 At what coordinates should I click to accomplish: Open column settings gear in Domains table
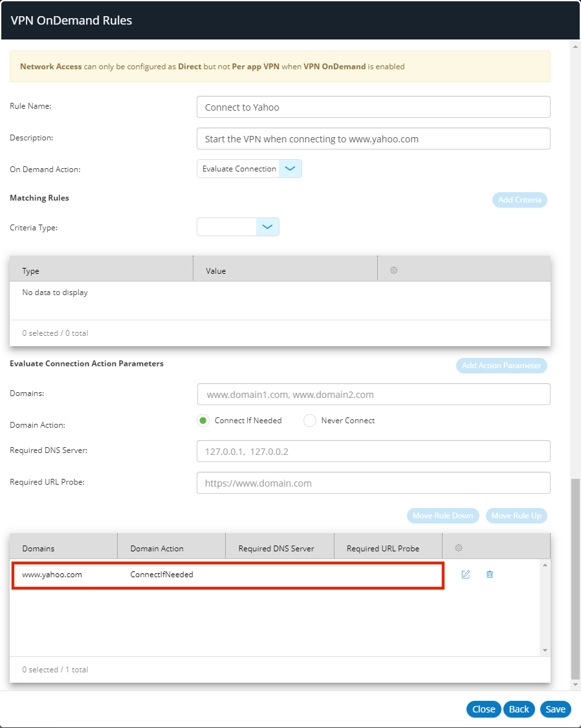pos(459,548)
